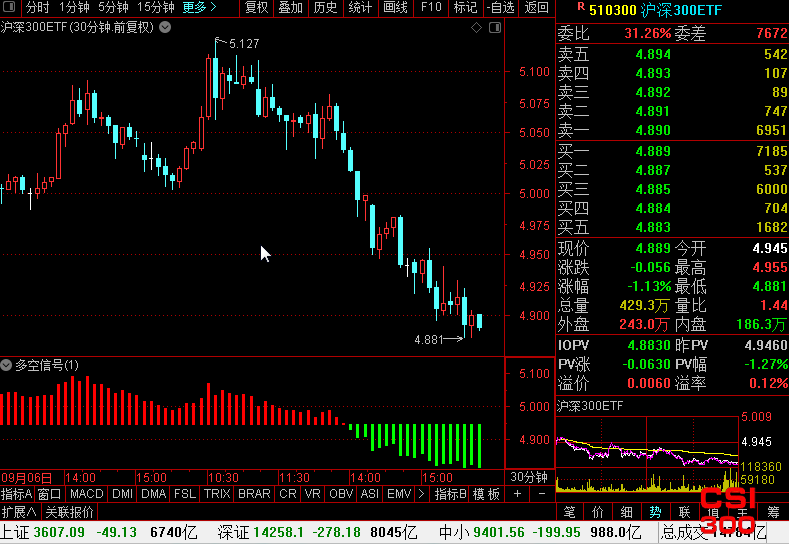Viewport: 789px width, 544px height.
Task: Switch to the EMV indicator
Action: pyautogui.click(x=399, y=494)
